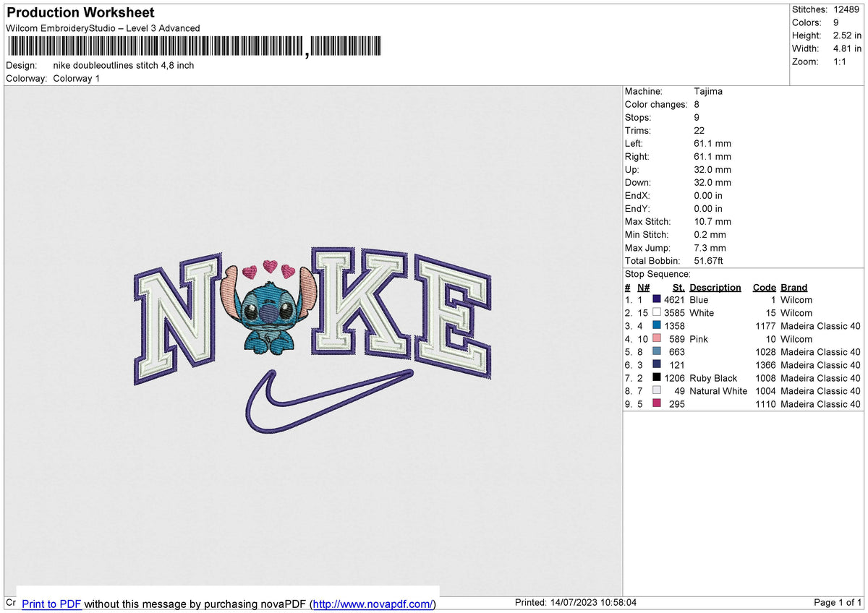
Task: Select the design name 'nike doubleoutlines stitch 4,8 inch'
Action: pyautogui.click(x=124, y=65)
